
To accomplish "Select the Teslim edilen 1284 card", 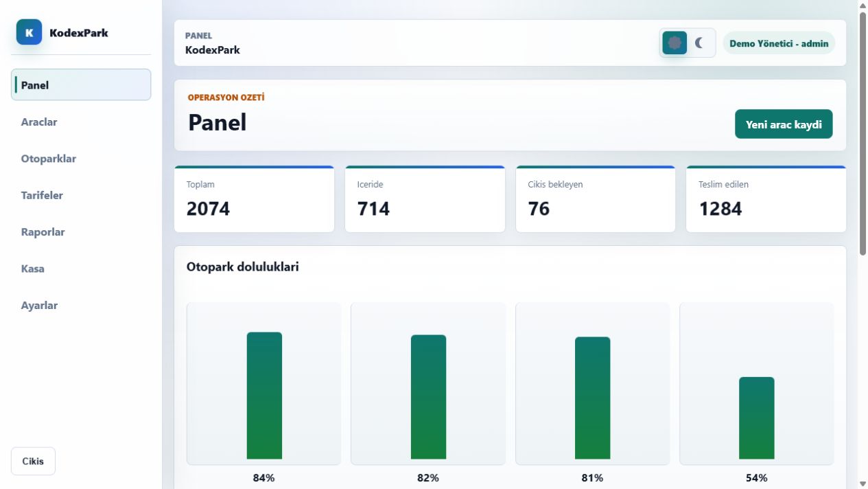I will 766,199.
